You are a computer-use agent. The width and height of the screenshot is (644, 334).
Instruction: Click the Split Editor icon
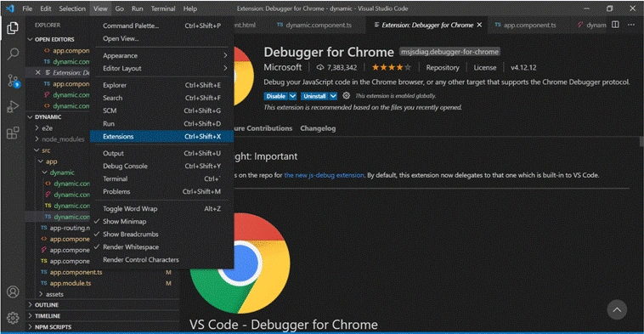pyautogui.click(x=615, y=25)
